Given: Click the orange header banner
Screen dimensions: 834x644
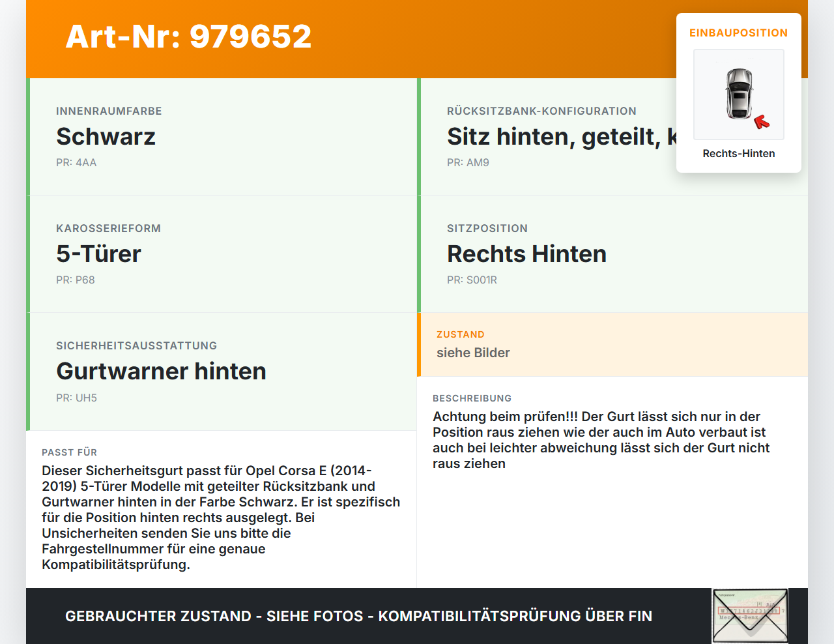Looking at the screenshot, I should (417, 38).
